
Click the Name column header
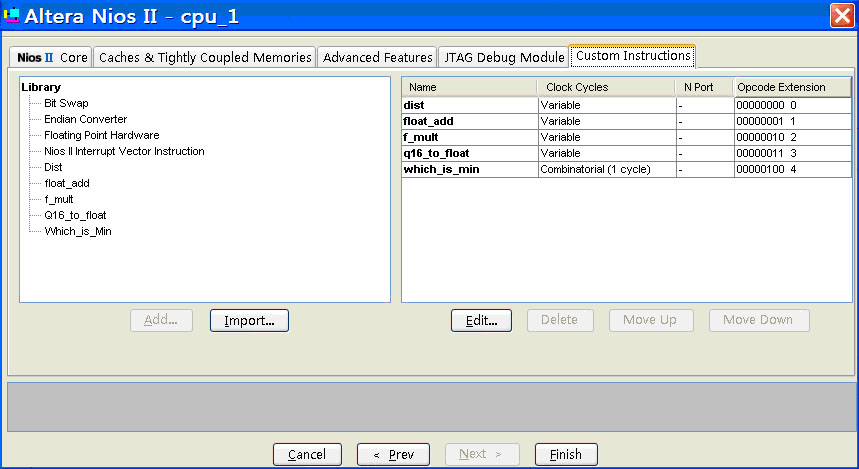(x=469, y=87)
